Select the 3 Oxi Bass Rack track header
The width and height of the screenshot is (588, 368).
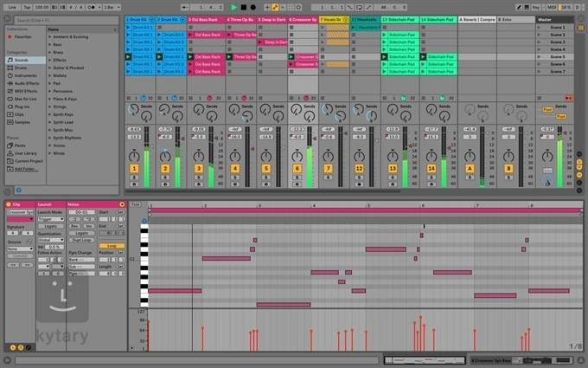point(206,20)
